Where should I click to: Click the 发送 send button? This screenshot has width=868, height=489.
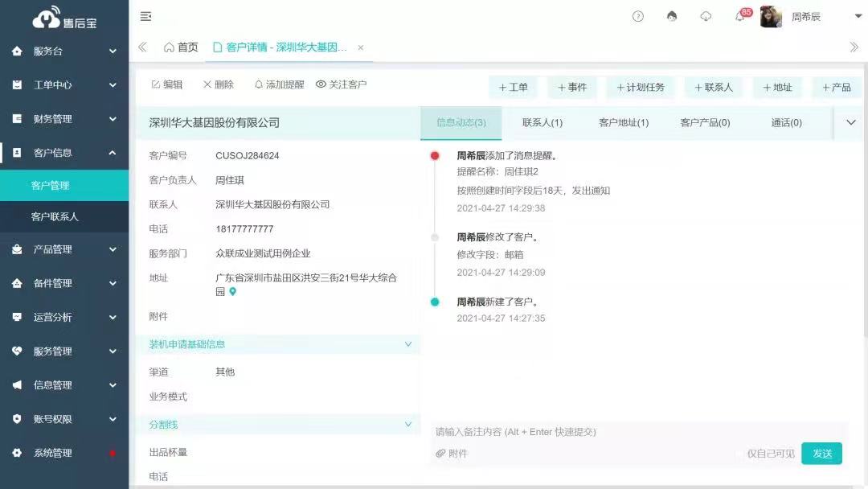pos(821,454)
